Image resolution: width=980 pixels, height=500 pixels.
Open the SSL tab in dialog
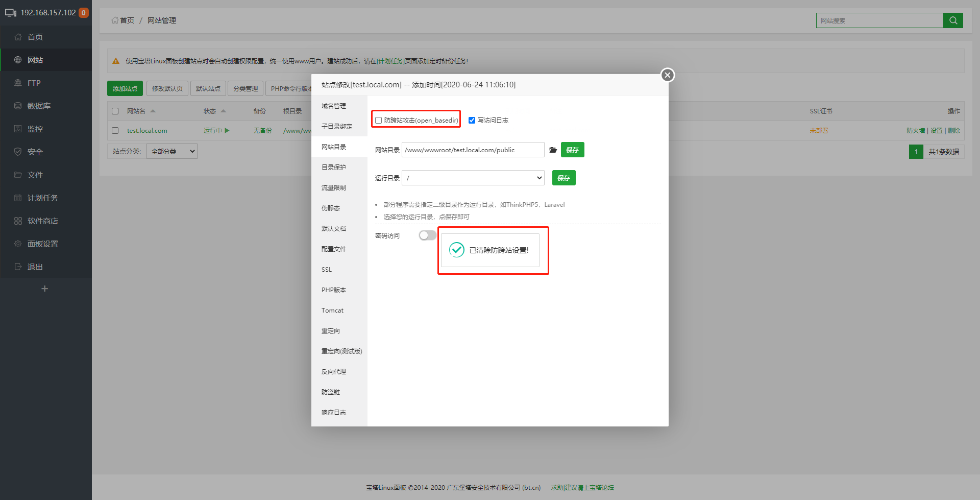tap(339, 269)
